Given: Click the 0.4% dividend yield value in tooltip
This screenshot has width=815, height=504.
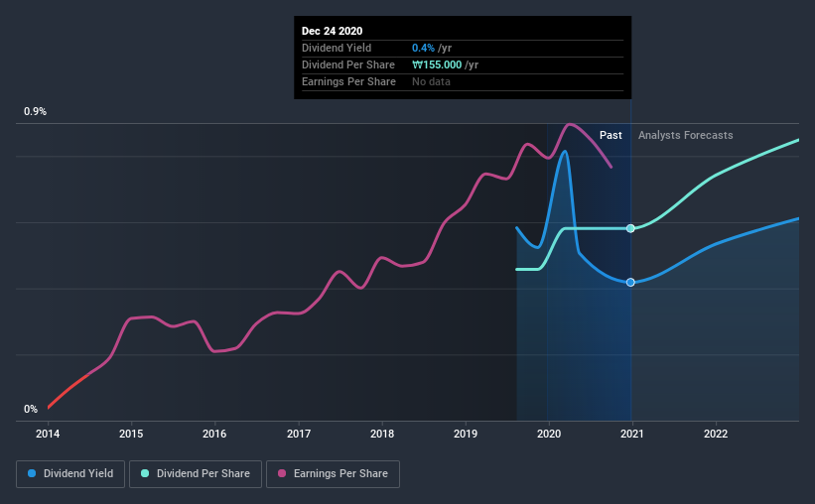Looking at the screenshot, I should [x=423, y=48].
